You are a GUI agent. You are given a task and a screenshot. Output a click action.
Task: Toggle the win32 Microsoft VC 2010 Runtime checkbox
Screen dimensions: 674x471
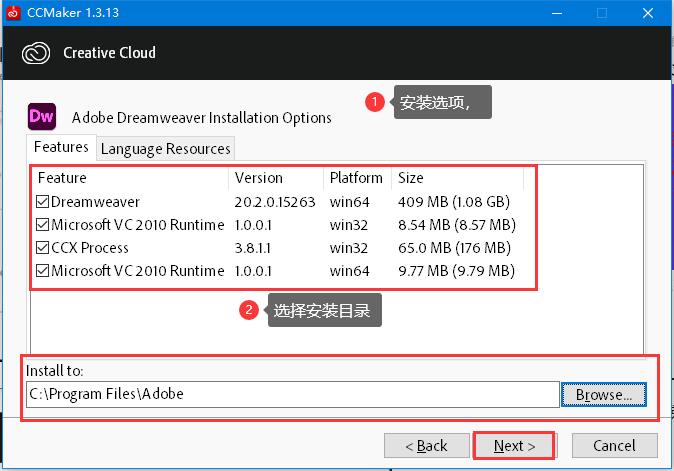pyautogui.click(x=42, y=225)
